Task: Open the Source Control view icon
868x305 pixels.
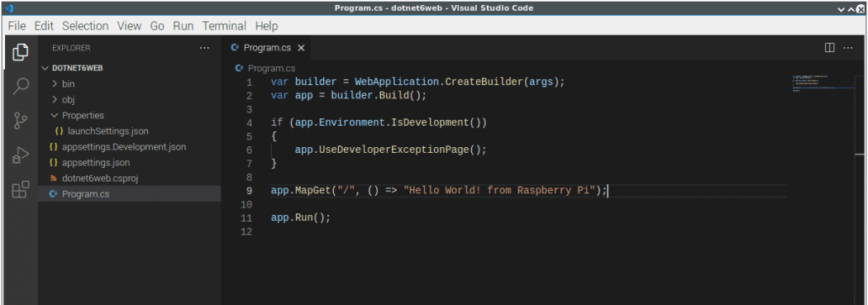Action: pos(21,121)
